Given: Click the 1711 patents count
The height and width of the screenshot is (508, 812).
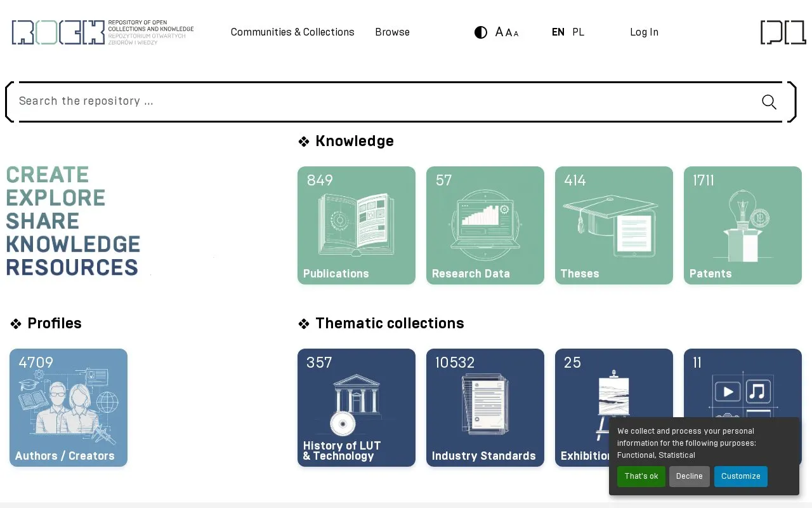Looking at the screenshot, I should point(704,180).
